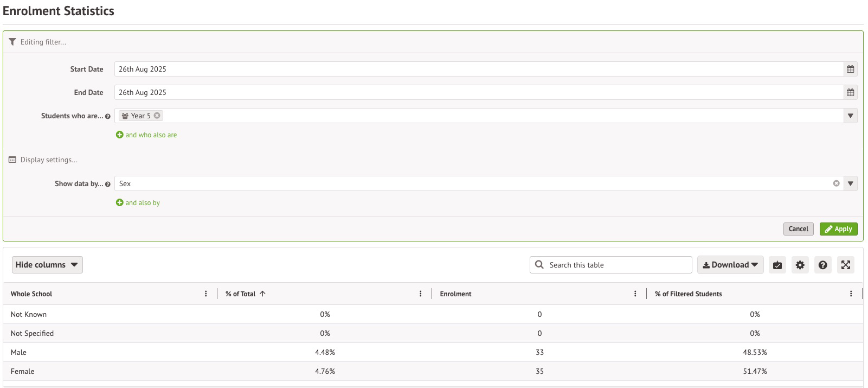The image size is (868, 388).
Task: Open Whole School column options menu
Action: (x=205, y=294)
